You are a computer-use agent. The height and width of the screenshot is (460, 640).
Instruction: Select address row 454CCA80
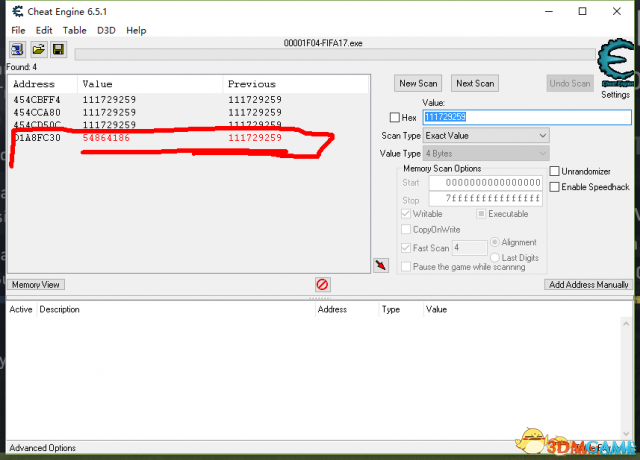[189, 112]
